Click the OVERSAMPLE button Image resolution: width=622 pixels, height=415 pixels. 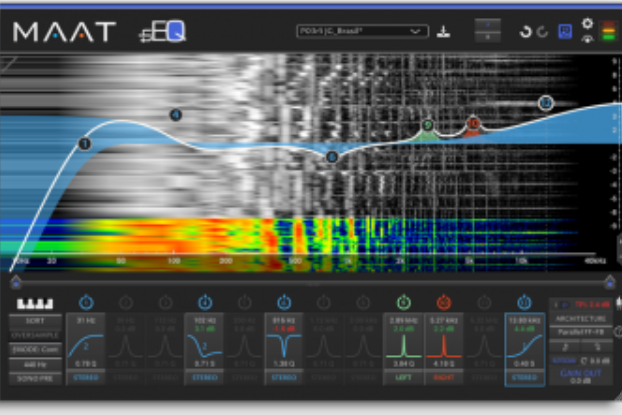click(x=35, y=335)
